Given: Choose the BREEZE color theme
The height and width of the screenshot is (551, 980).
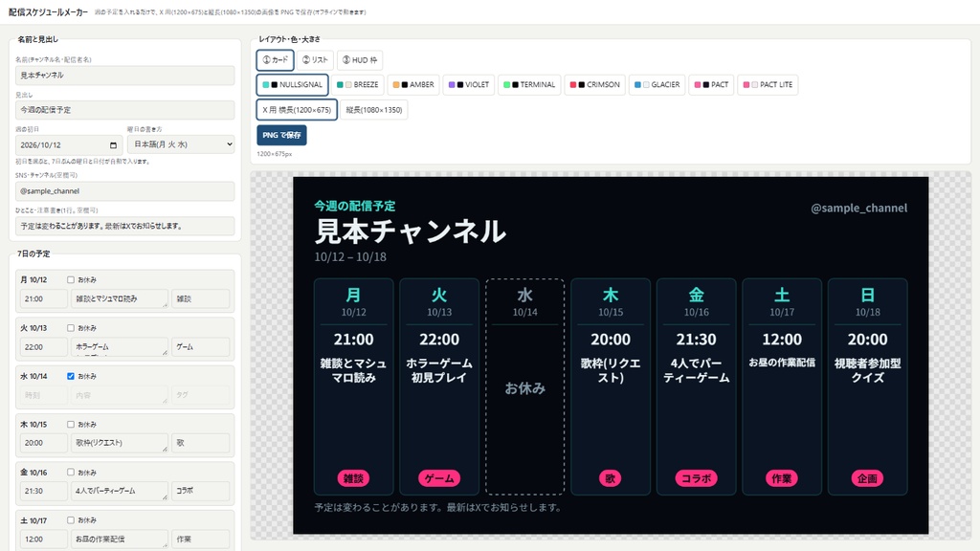Looking at the screenshot, I should click(358, 84).
